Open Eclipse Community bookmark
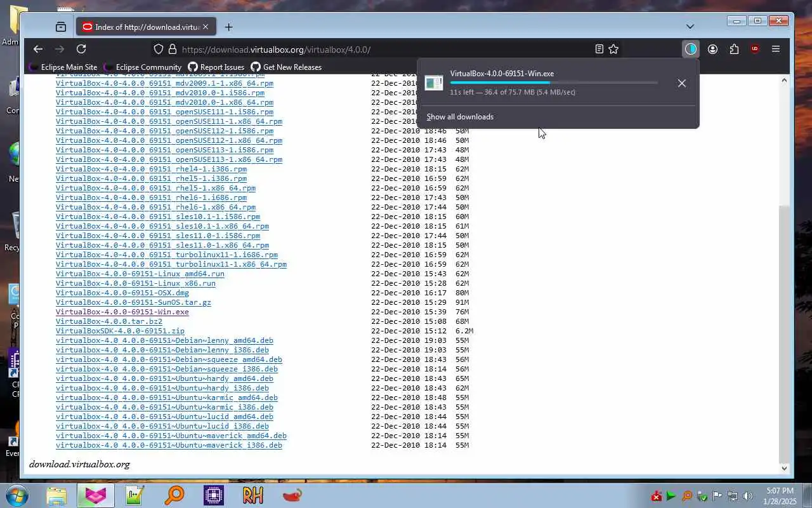 [x=143, y=67]
